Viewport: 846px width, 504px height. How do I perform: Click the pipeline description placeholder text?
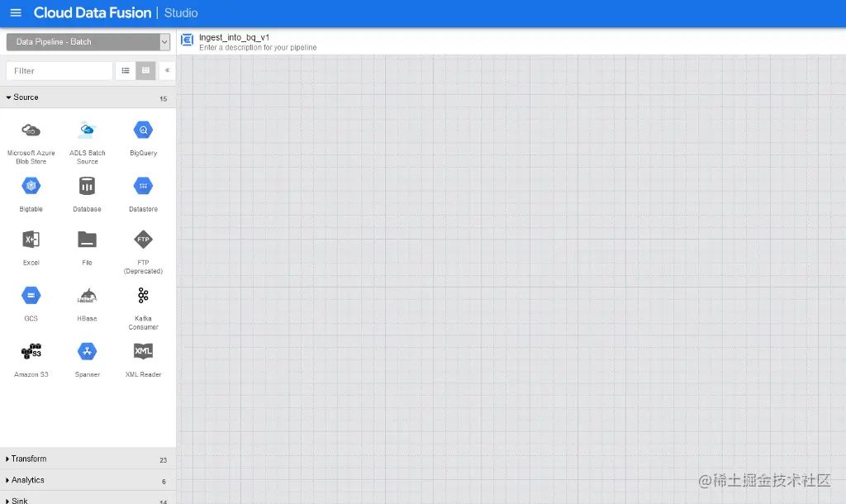[258, 47]
